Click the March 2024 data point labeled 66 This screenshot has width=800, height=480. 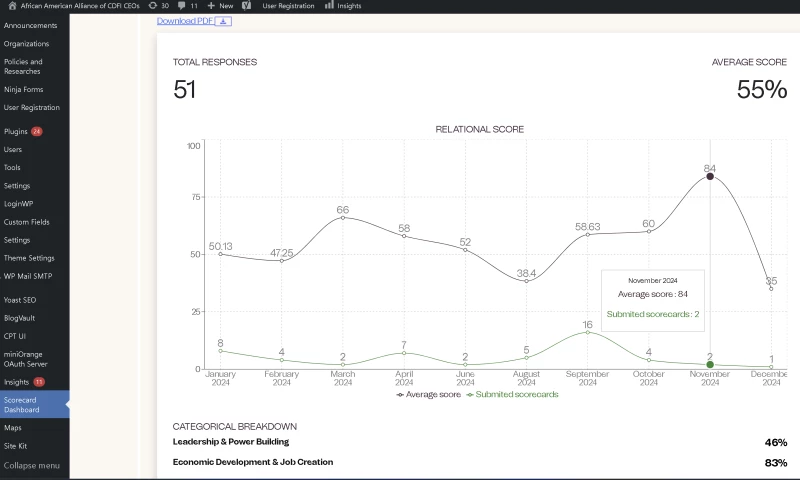tap(343, 217)
